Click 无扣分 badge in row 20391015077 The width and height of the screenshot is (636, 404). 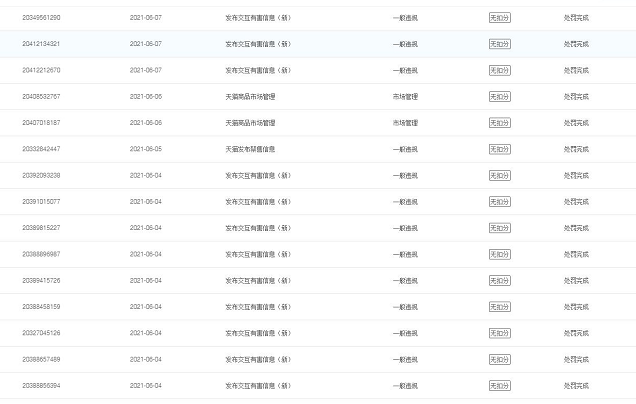(500, 202)
